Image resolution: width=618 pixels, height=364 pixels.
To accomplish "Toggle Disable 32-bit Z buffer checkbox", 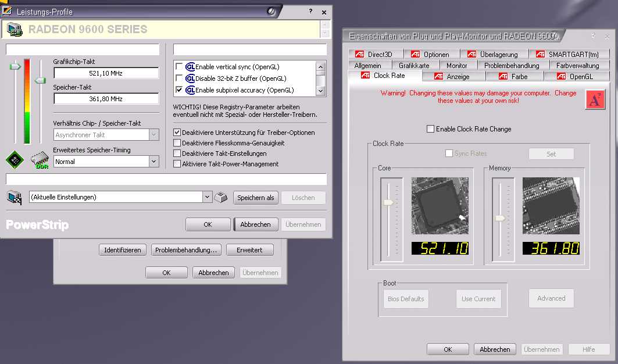I will [179, 78].
